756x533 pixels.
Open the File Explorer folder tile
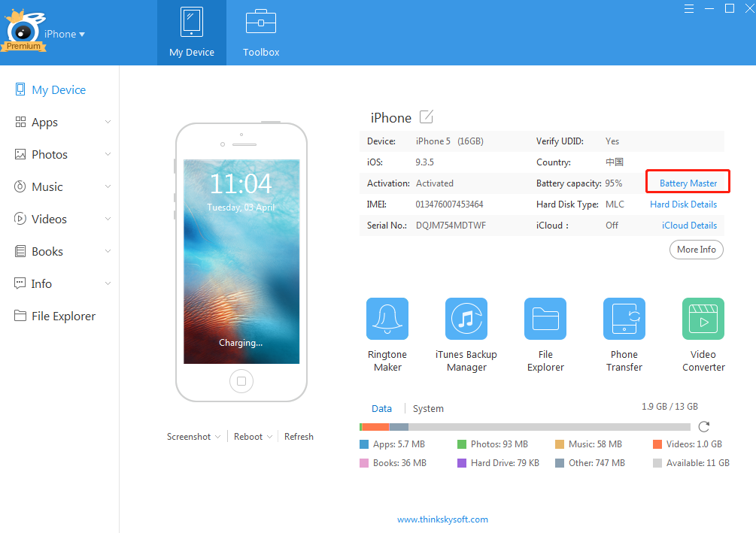(x=545, y=319)
